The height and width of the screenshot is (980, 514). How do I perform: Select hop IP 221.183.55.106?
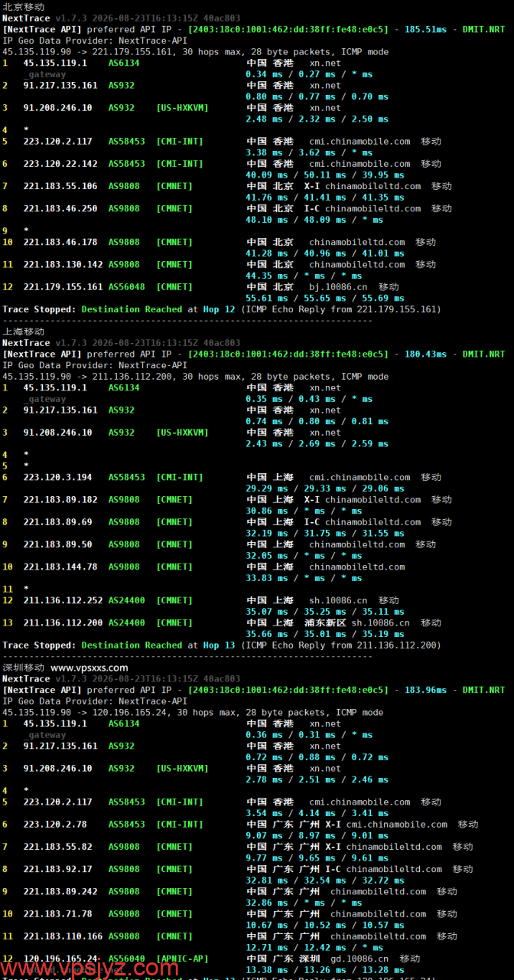60,186
